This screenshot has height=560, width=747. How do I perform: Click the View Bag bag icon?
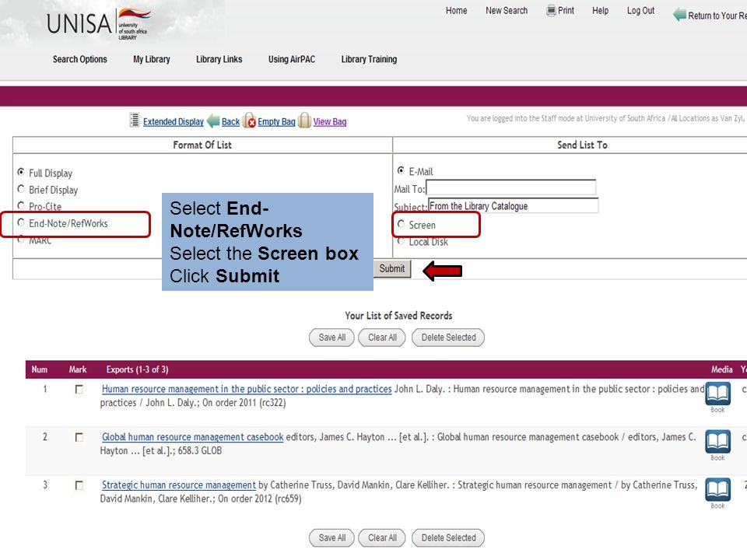click(x=304, y=121)
